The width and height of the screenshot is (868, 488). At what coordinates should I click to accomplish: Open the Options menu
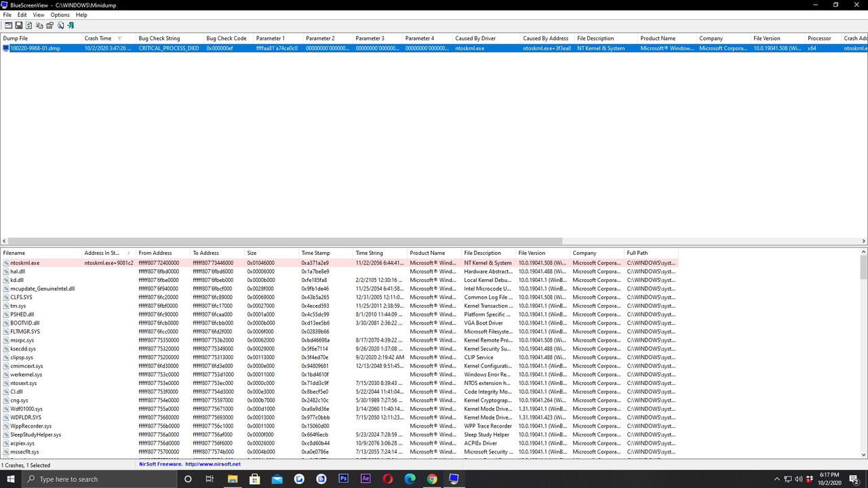click(x=60, y=15)
